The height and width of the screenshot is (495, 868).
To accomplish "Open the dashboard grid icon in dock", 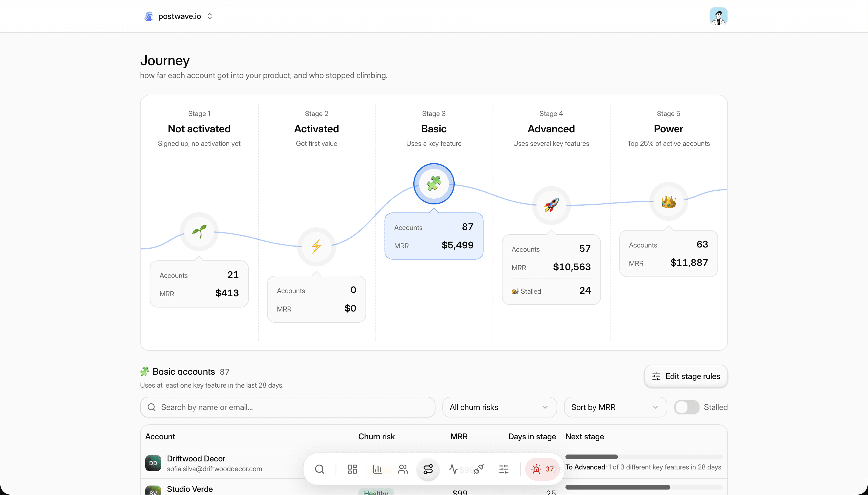I will pos(352,469).
